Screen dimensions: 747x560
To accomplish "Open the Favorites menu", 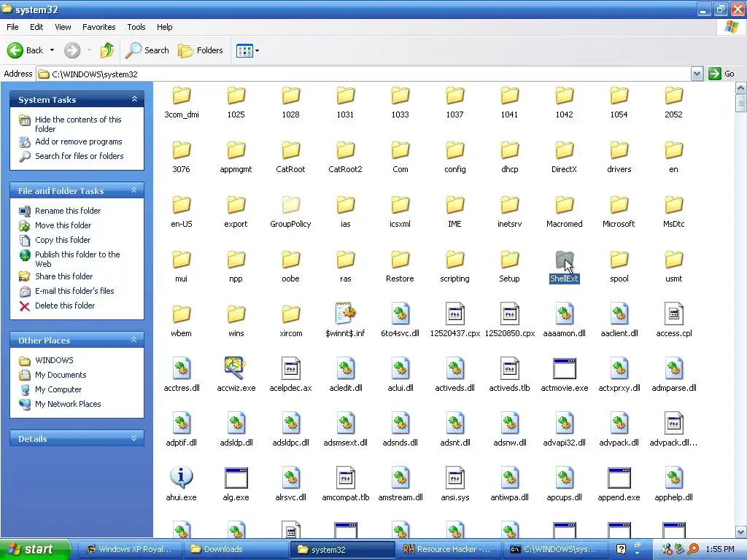I will tap(98, 27).
